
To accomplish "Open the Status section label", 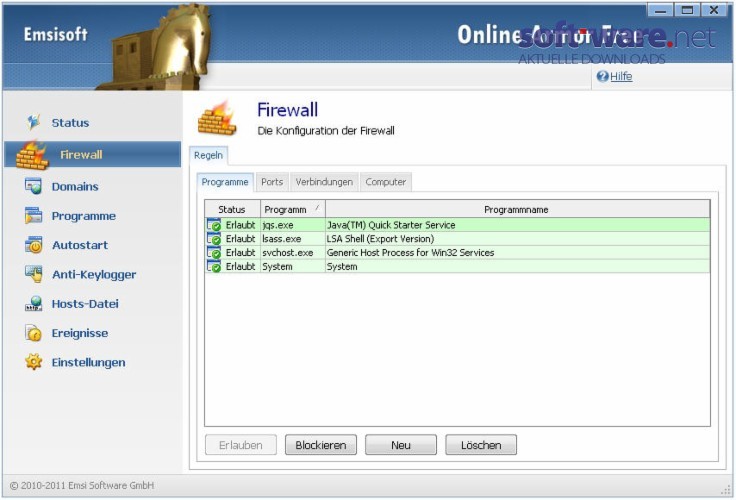I will point(70,123).
